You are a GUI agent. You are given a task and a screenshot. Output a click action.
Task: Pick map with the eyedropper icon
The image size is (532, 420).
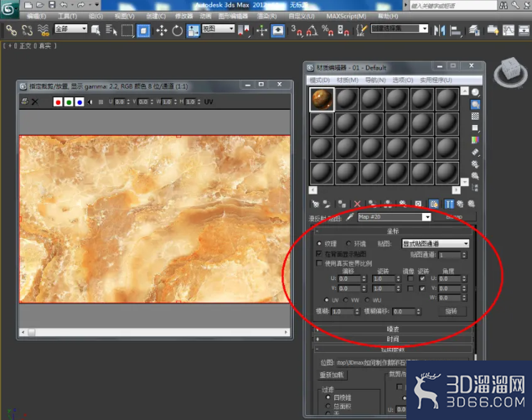click(x=349, y=217)
